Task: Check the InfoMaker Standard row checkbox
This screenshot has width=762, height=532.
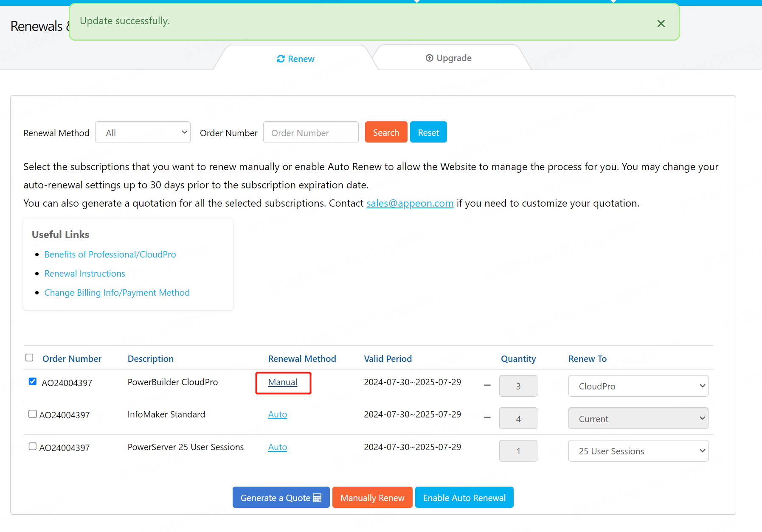Action: (33, 414)
